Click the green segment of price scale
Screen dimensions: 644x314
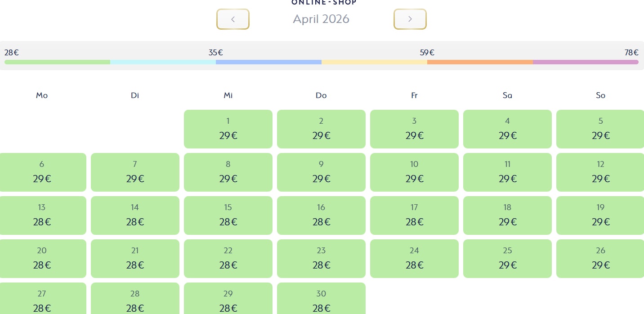(x=57, y=62)
